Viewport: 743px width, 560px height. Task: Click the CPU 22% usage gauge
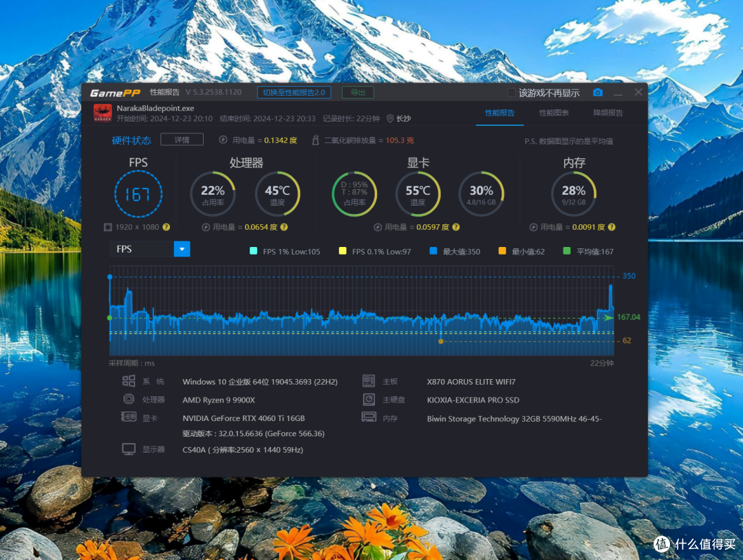pyautogui.click(x=213, y=194)
